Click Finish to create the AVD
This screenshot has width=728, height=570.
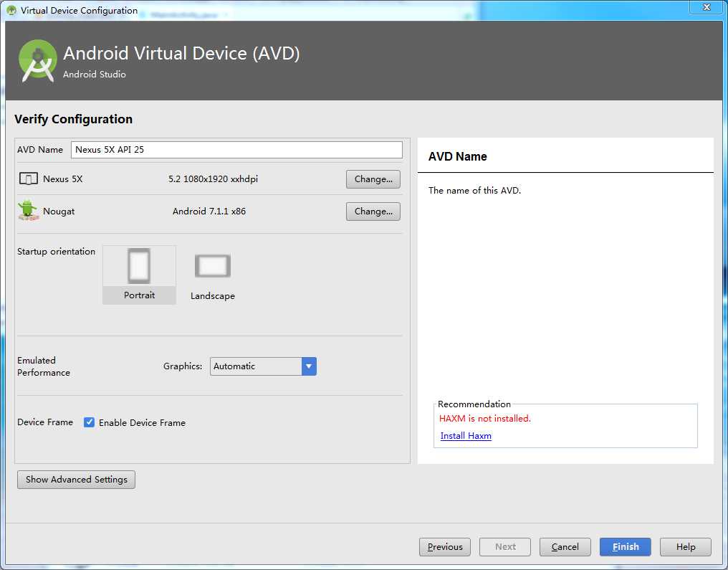pos(626,547)
